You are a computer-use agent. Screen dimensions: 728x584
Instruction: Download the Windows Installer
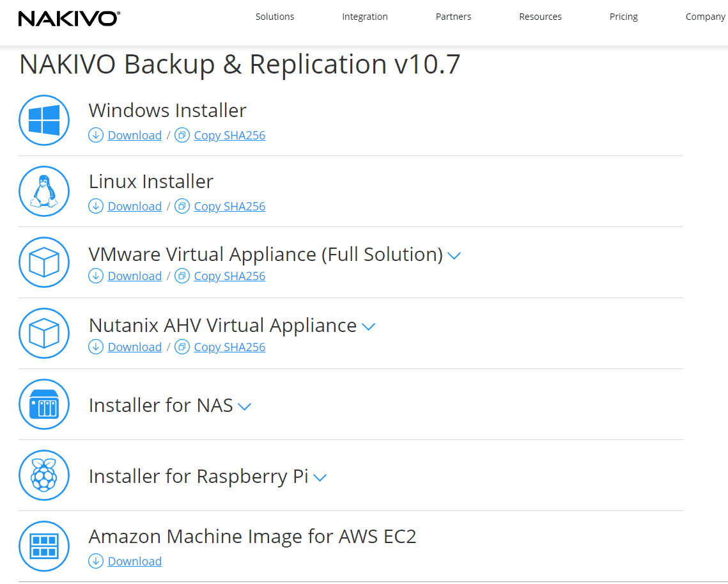[x=134, y=135]
